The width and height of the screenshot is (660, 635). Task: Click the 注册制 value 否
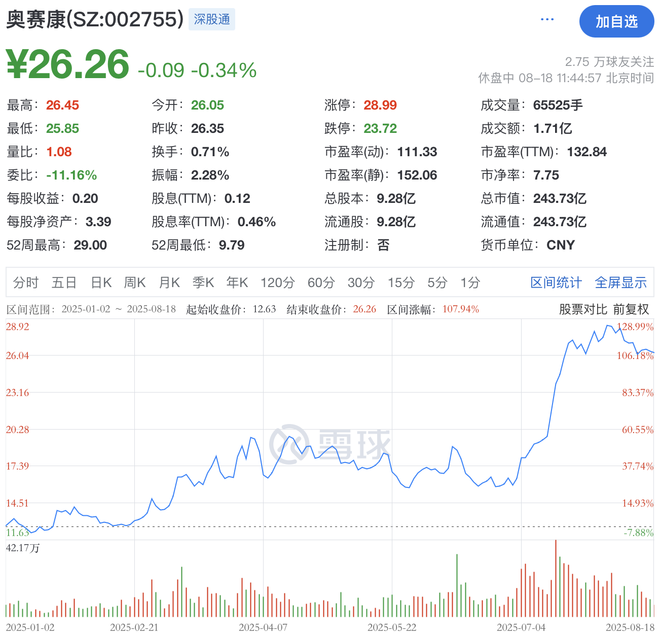coord(383,245)
